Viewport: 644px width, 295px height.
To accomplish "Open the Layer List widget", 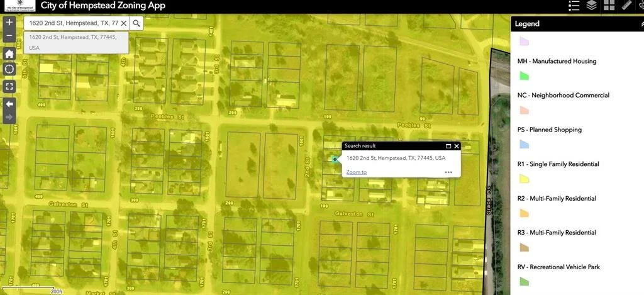I will 591,6.
